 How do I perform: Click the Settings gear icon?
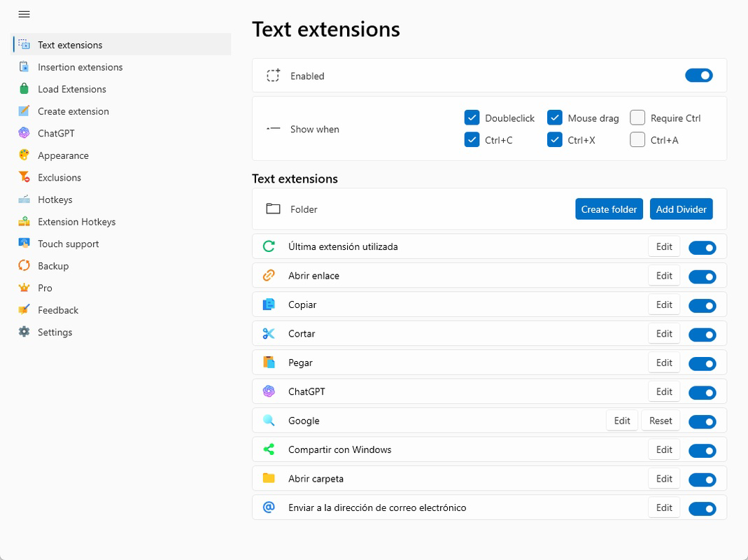(24, 332)
